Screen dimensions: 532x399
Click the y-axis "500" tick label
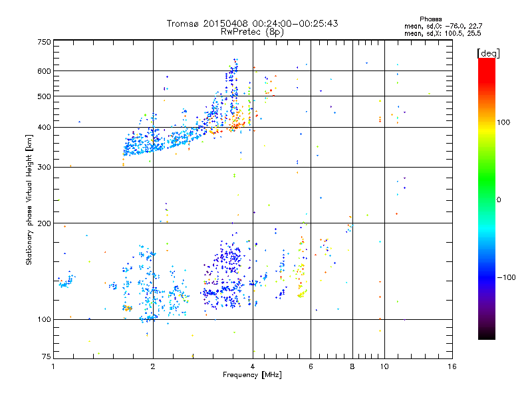click(x=44, y=96)
